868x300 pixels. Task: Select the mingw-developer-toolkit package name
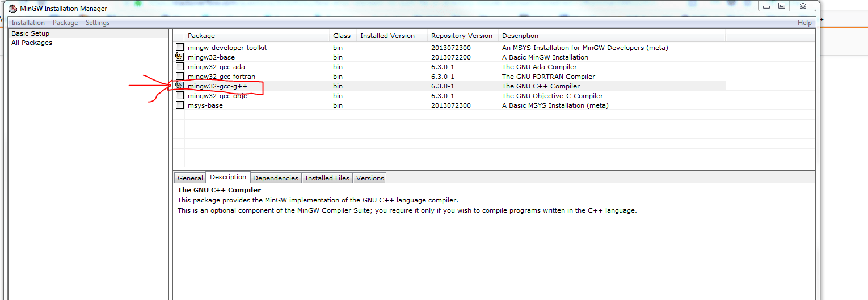(227, 48)
